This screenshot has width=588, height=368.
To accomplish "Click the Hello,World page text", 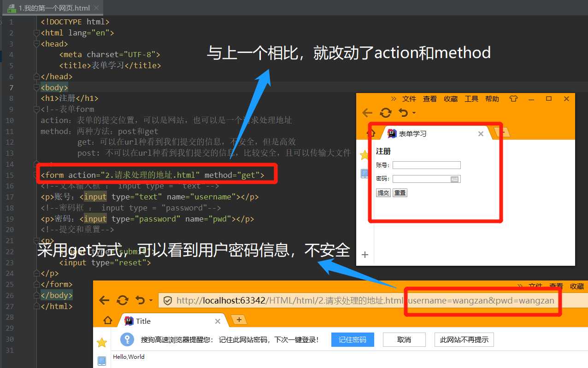I will 129,357.
